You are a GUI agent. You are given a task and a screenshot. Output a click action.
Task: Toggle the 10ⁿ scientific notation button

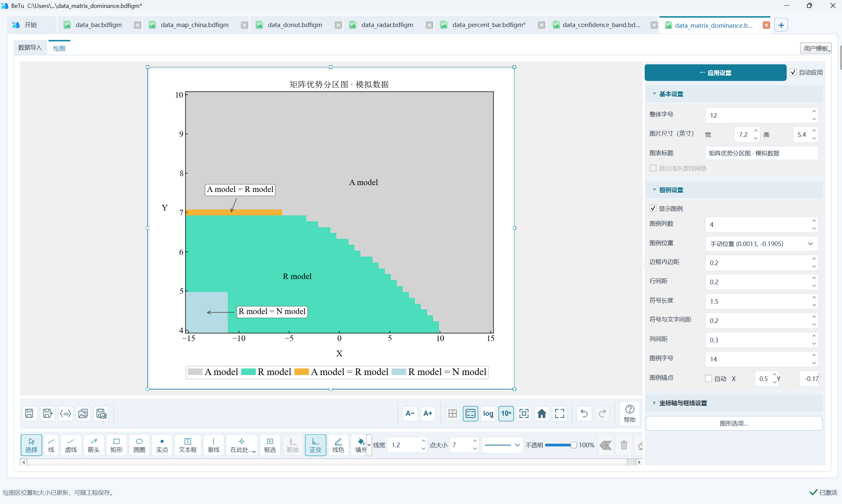click(x=506, y=413)
